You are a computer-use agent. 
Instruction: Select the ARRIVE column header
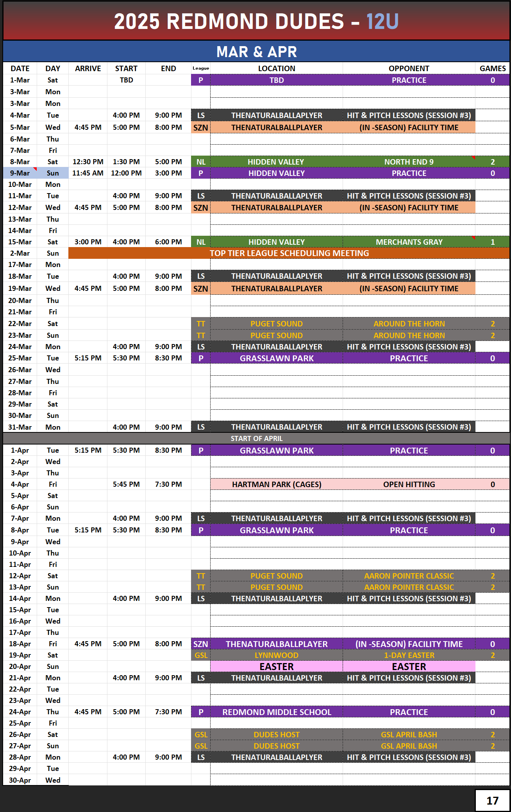click(88, 68)
